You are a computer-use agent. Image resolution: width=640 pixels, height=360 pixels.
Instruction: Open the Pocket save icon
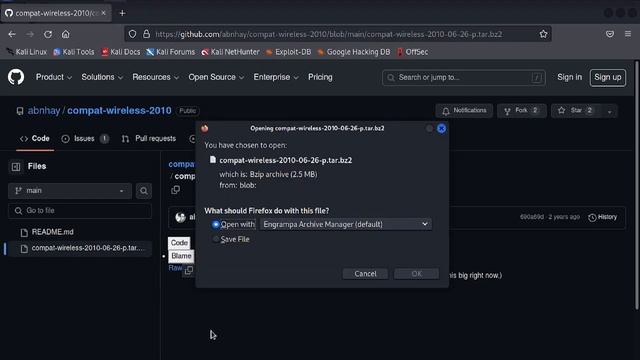pos(610,34)
